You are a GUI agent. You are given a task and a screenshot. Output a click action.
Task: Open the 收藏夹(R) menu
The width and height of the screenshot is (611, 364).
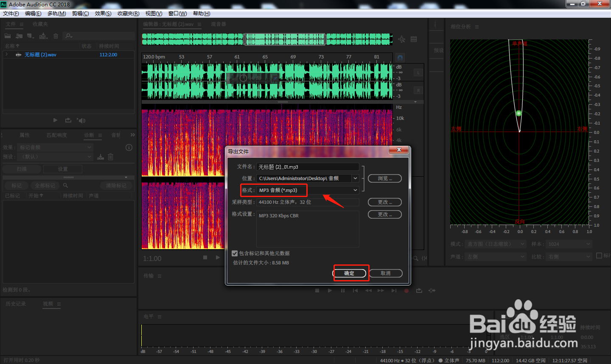[x=129, y=14]
